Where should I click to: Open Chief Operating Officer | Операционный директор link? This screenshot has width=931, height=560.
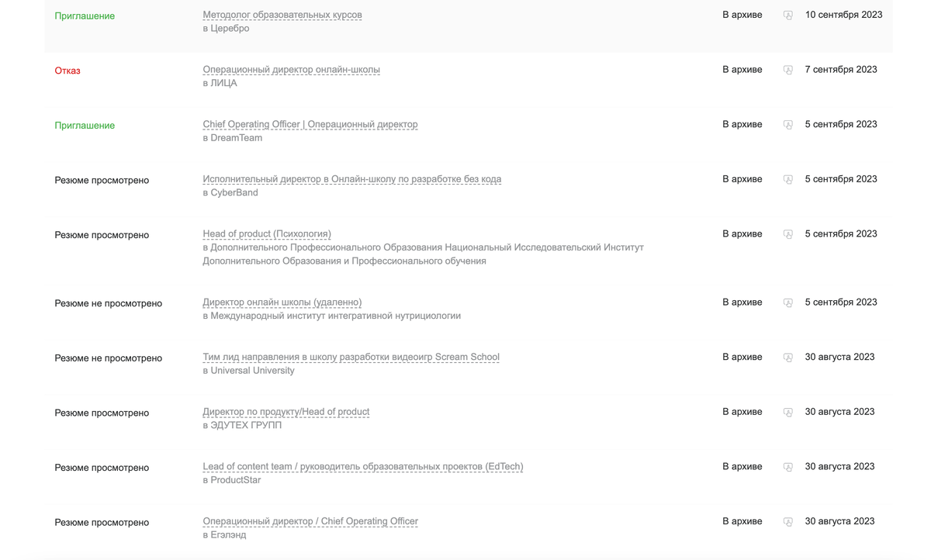310,124
